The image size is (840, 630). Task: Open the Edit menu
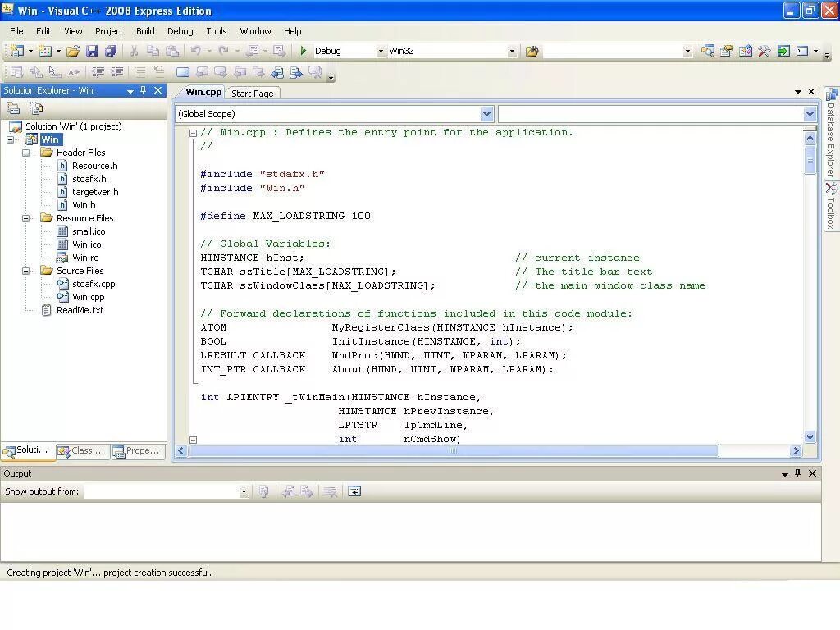pos(43,31)
